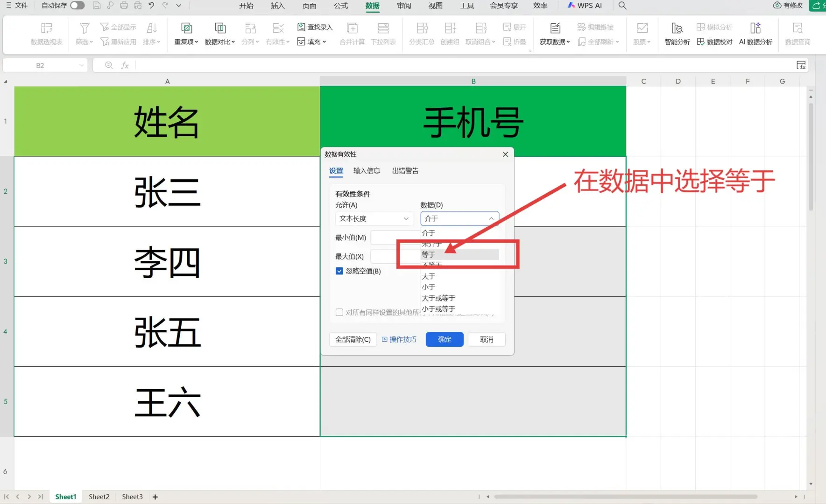Switch to Sheet3 tab
The height and width of the screenshot is (504, 826).
[x=132, y=497]
